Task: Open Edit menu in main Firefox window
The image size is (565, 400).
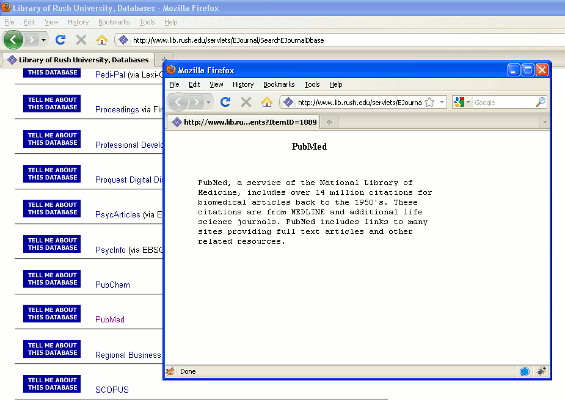Action: [x=29, y=22]
